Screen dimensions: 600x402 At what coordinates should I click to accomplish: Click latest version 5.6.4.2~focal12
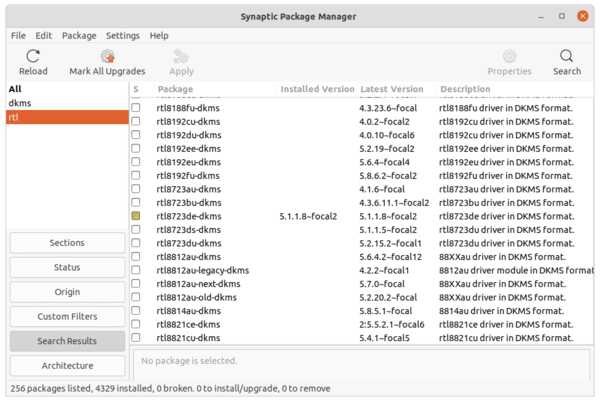click(x=390, y=257)
